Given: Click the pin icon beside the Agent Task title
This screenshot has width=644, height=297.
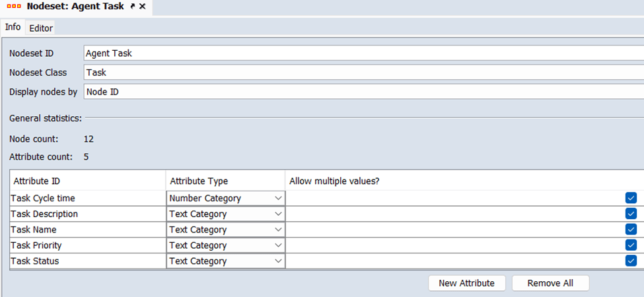Looking at the screenshot, I should click(x=133, y=7).
